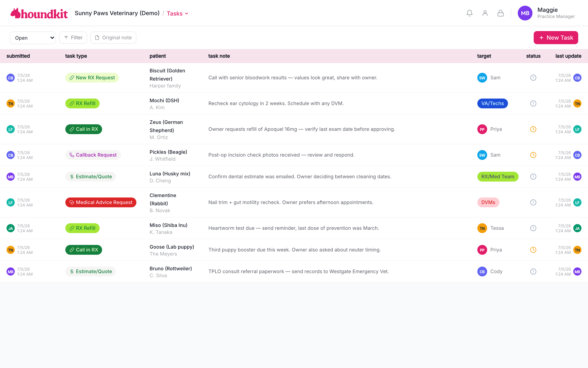This screenshot has width=588, height=368.
Task: Click the DVMs target badge
Action: pos(488,202)
